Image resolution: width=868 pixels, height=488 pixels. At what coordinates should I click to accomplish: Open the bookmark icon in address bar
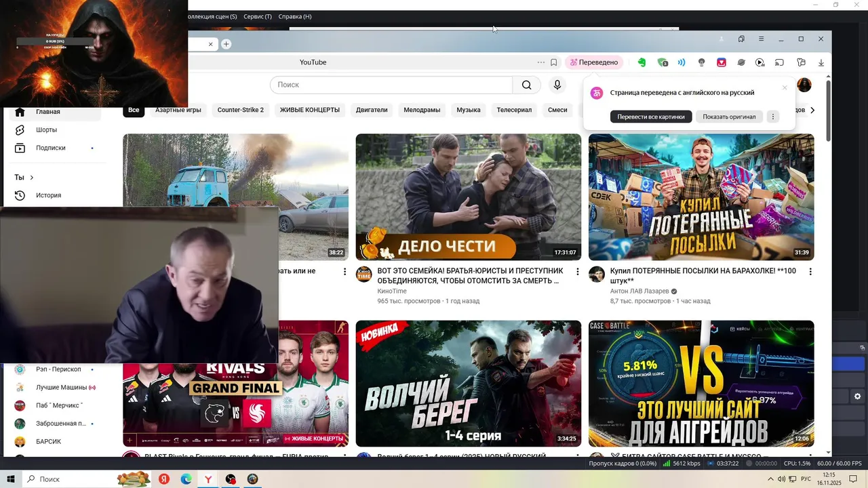tap(553, 62)
